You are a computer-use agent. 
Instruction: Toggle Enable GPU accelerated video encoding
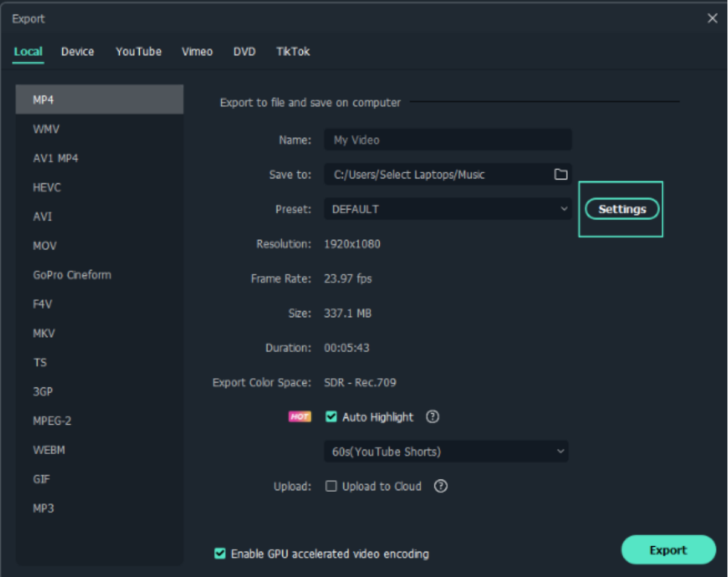pos(220,553)
